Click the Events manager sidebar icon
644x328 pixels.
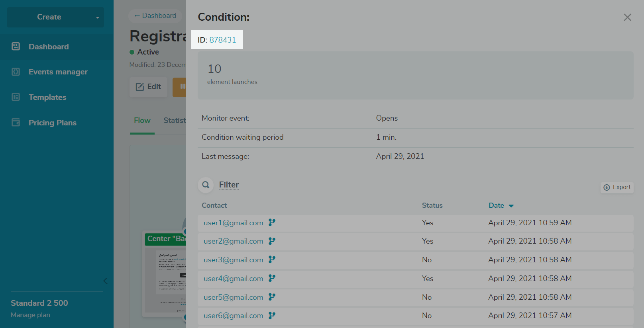16,72
